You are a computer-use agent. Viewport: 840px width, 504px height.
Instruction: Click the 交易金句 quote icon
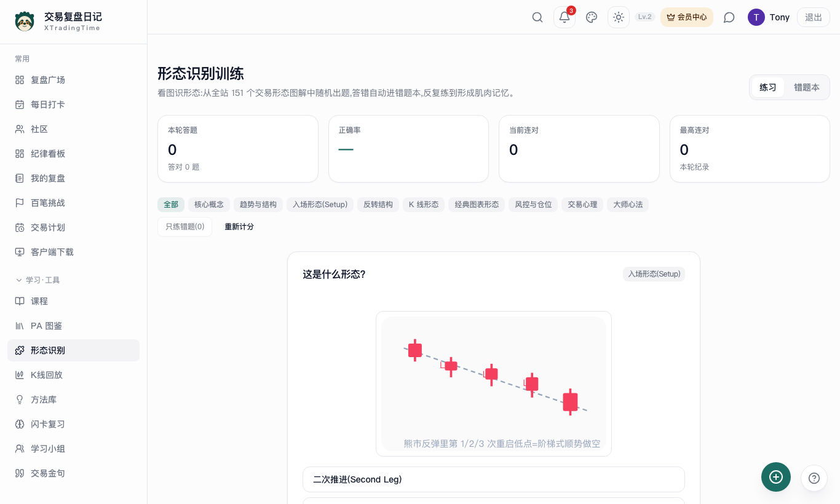(x=20, y=473)
